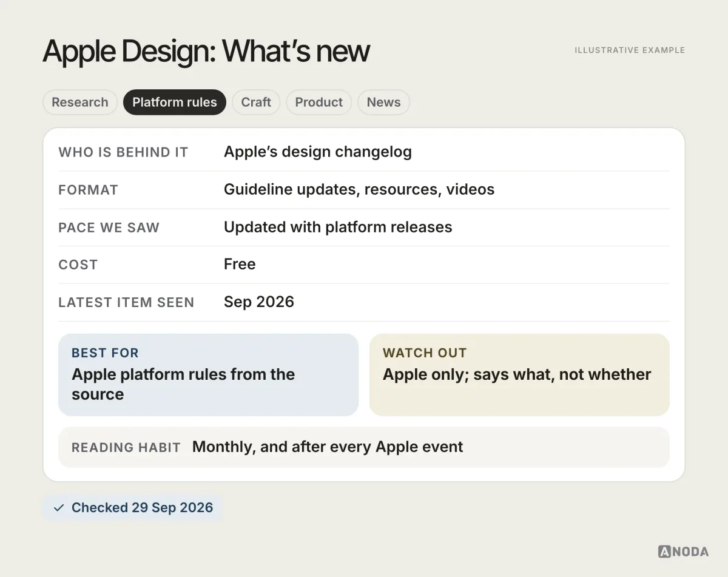Click the ANODA logo
This screenshot has width=728, height=577.
pos(683,552)
